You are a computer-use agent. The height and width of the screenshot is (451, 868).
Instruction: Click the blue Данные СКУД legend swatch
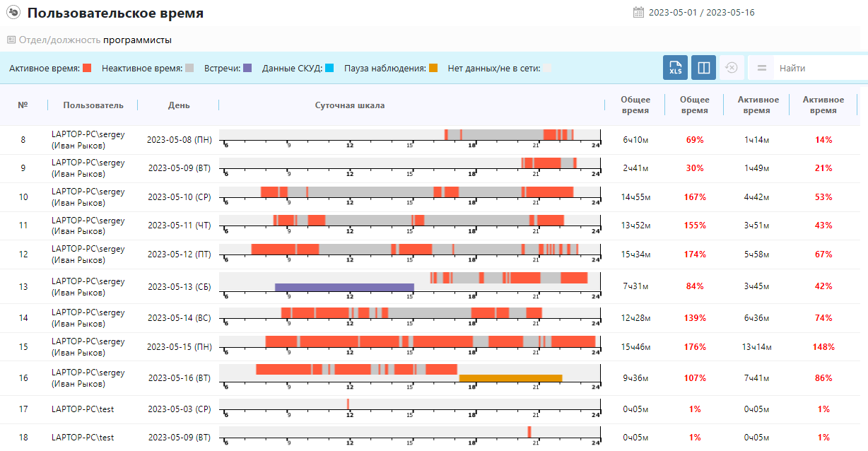coord(329,69)
